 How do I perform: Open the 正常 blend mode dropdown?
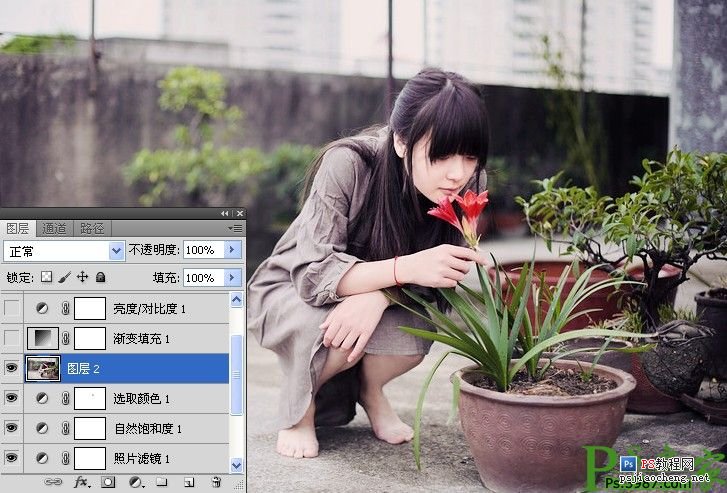pos(116,251)
